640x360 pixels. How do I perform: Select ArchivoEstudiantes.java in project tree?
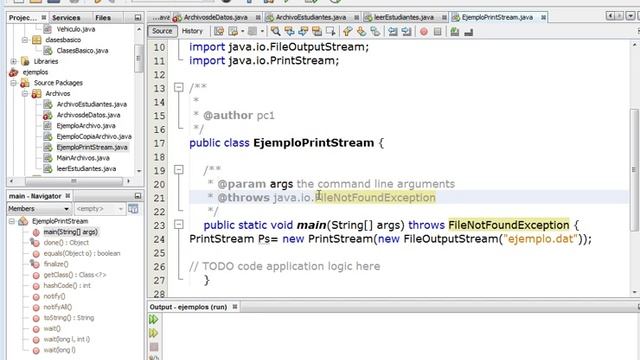pyautogui.click(x=91, y=104)
